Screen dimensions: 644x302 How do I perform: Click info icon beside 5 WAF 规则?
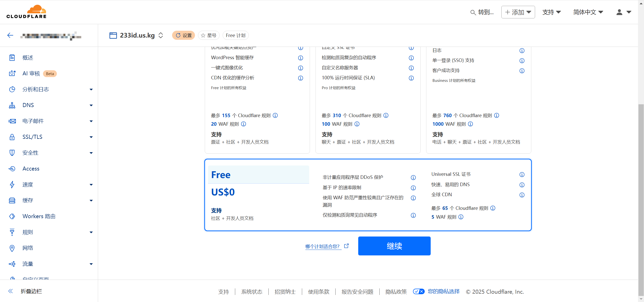pos(461,217)
